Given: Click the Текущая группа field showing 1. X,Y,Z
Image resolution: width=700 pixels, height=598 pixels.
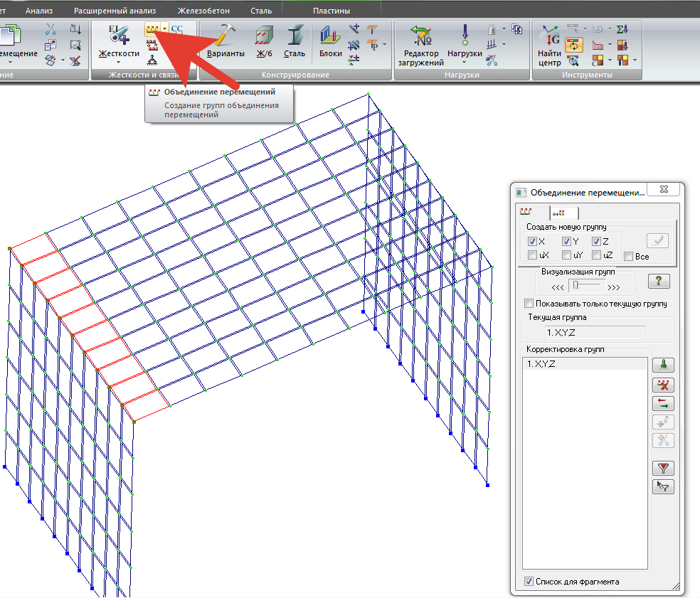Looking at the screenshot, I should [594, 333].
